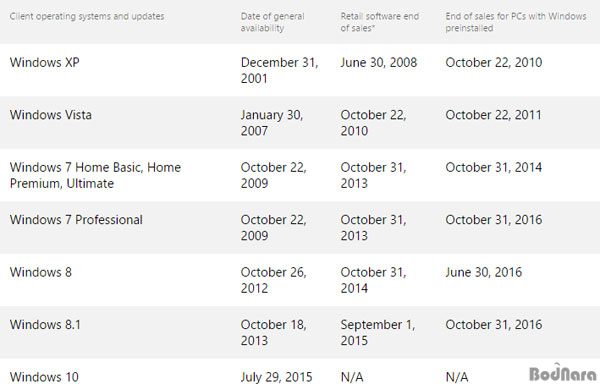This screenshot has height=384, width=600.
Task: Click the Windows 8.1 row label
Action: (x=46, y=324)
